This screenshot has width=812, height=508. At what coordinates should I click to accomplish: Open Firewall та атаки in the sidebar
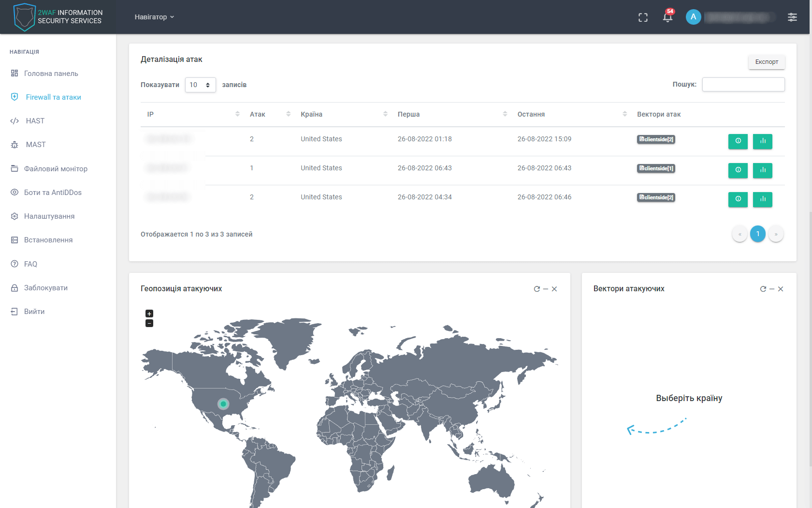pos(53,97)
